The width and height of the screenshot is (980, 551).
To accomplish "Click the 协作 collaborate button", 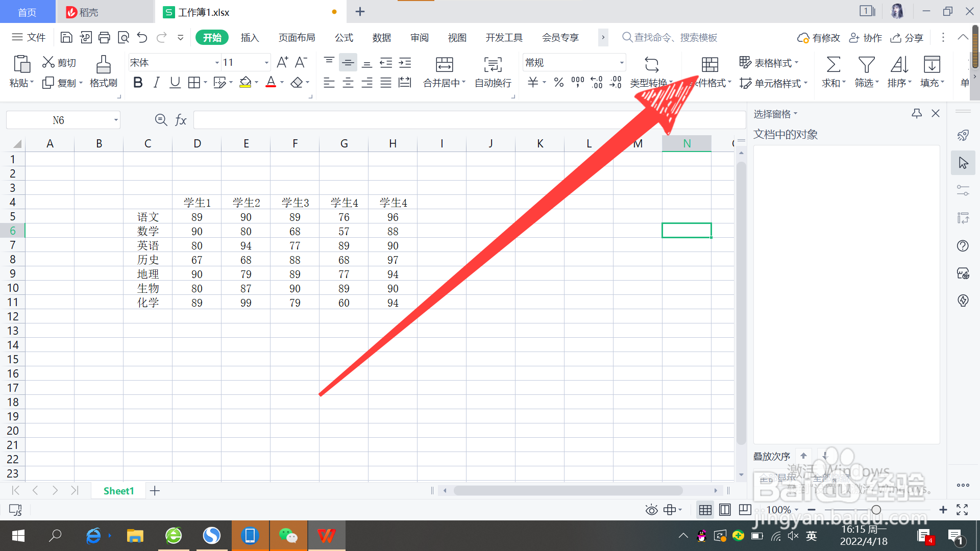I will pos(866,38).
